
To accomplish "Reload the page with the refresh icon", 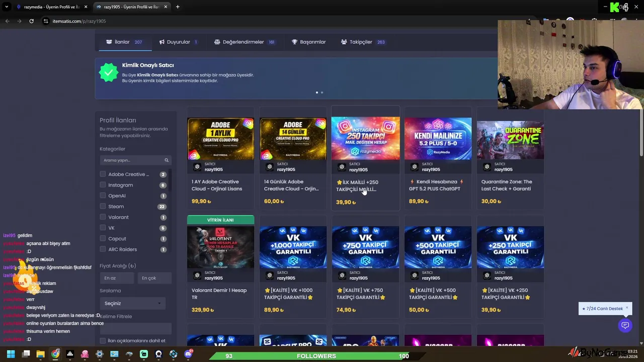I will coord(31,21).
